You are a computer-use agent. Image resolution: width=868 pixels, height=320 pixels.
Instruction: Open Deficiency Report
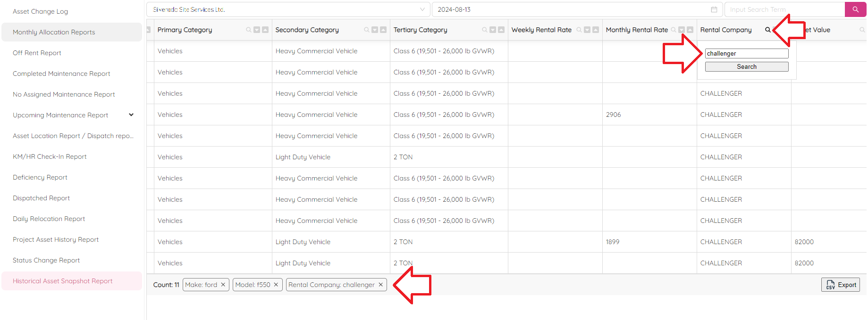pos(72,177)
